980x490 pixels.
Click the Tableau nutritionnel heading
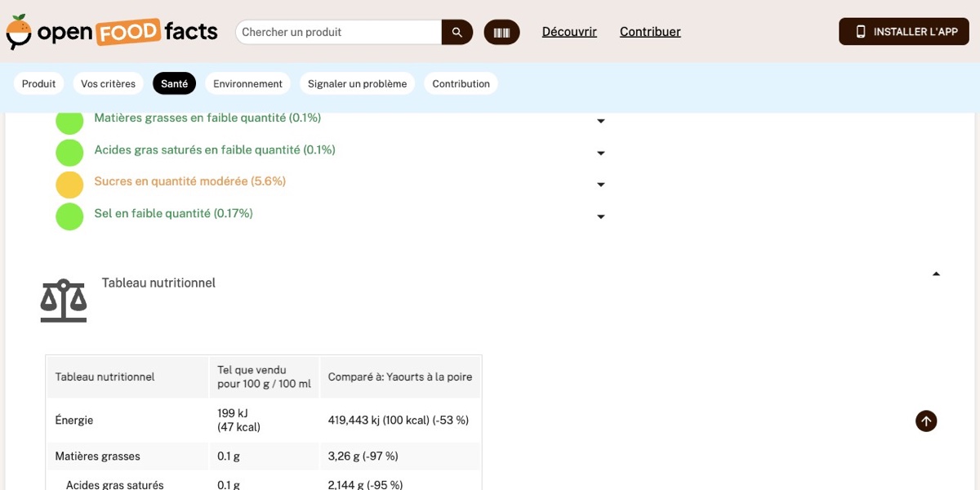[x=158, y=283]
